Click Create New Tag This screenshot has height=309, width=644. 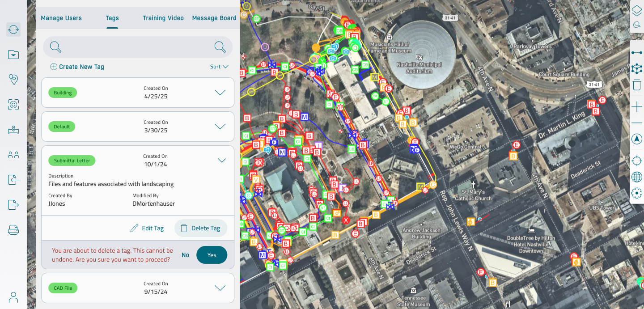pyautogui.click(x=77, y=67)
